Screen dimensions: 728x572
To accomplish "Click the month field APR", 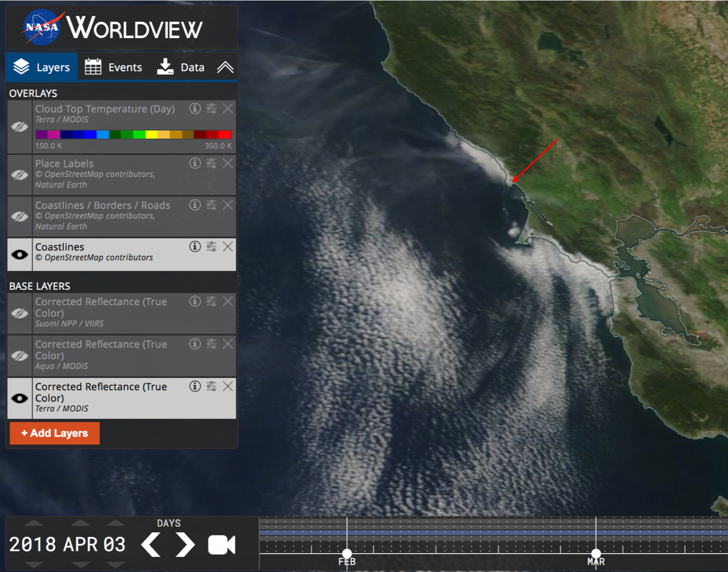I will (81, 545).
